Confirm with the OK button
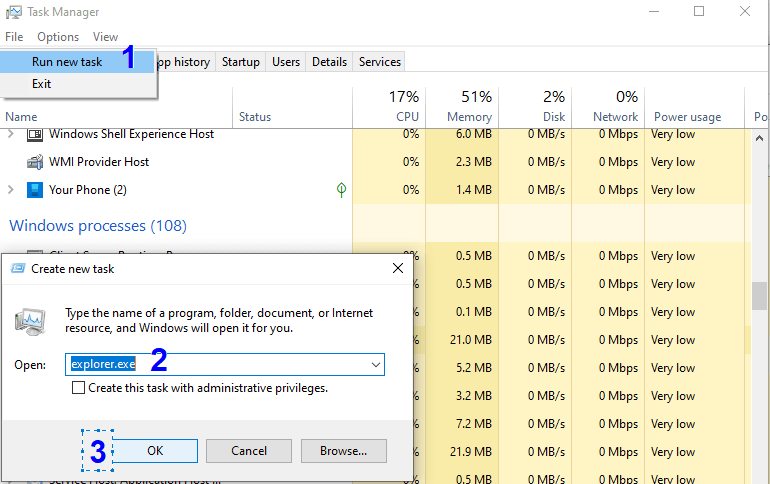 (155, 451)
